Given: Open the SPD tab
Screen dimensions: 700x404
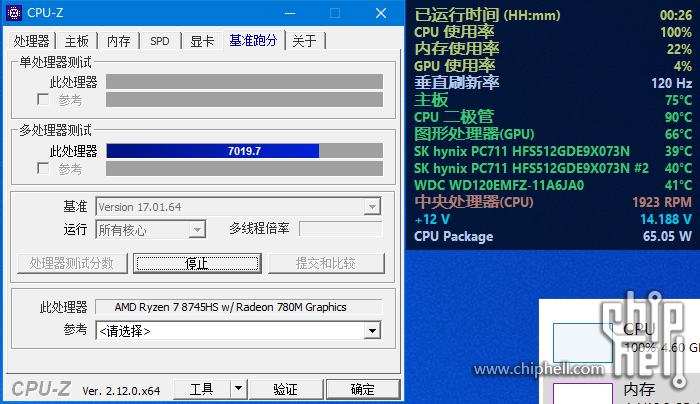Looking at the screenshot, I should (x=160, y=41).
